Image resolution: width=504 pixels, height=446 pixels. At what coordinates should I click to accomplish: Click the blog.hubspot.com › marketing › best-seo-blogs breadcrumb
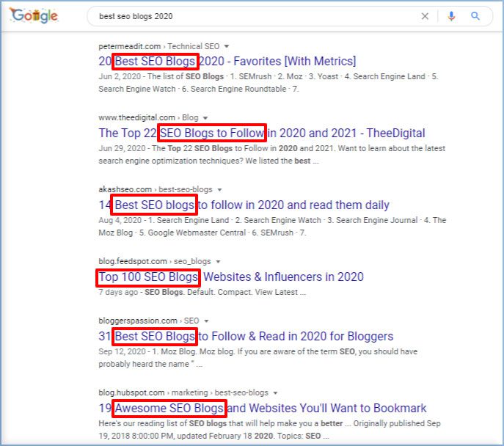183,392
